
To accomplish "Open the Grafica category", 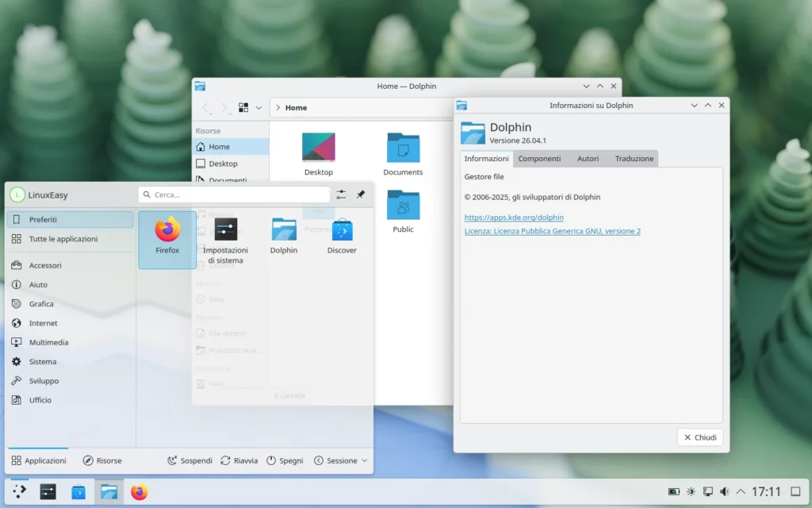I will [71, 304].
